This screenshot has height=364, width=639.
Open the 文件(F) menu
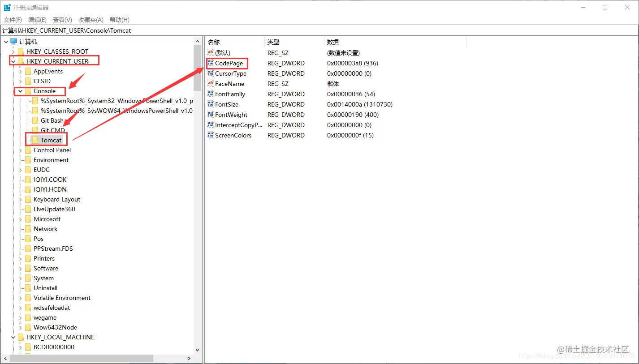[x=13, y=20]
